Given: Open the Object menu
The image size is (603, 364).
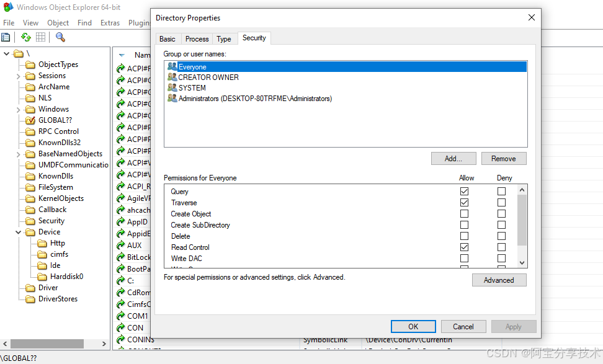Looking at the screenshot, I should pos(58,23).
